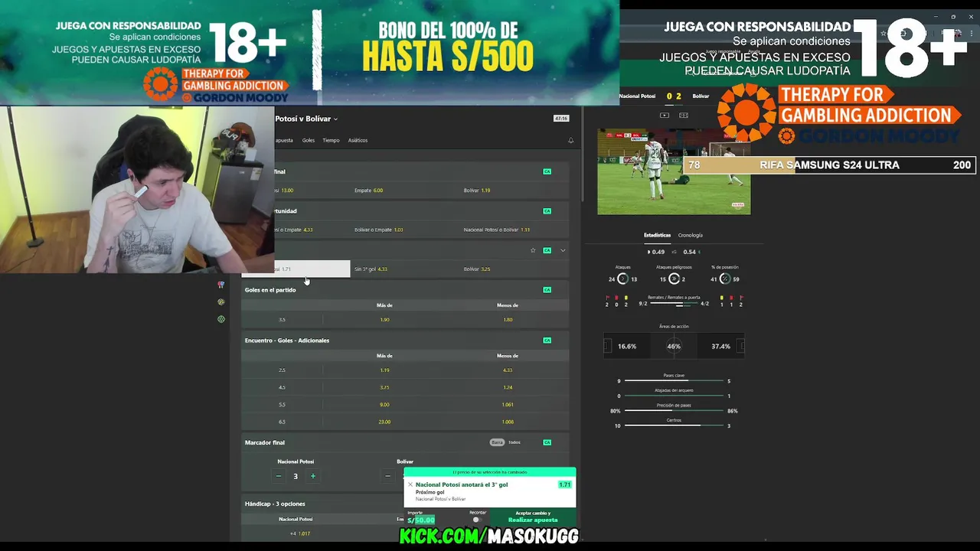Click the 47:16 match clock
Image resolution: width=980 pixels, height=551 pixels.
[561, 119]
